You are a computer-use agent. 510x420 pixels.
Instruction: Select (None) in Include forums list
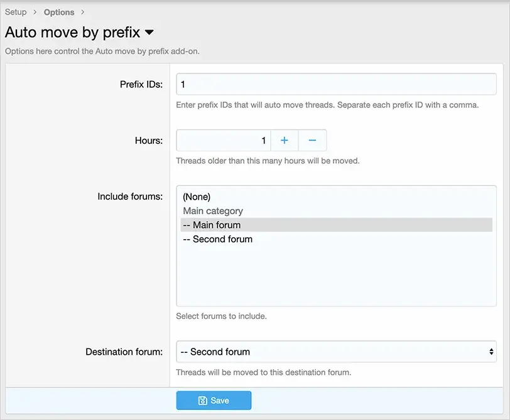point(197,197)
